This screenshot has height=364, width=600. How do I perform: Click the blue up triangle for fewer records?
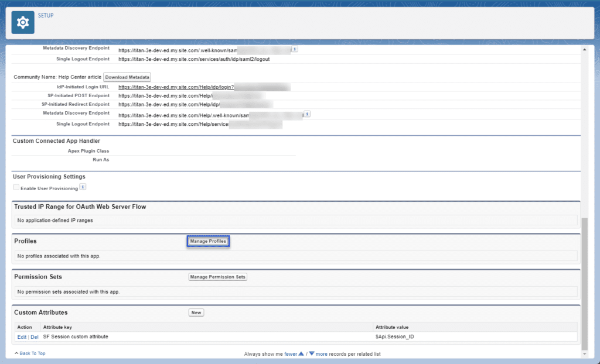pos(301,353)
